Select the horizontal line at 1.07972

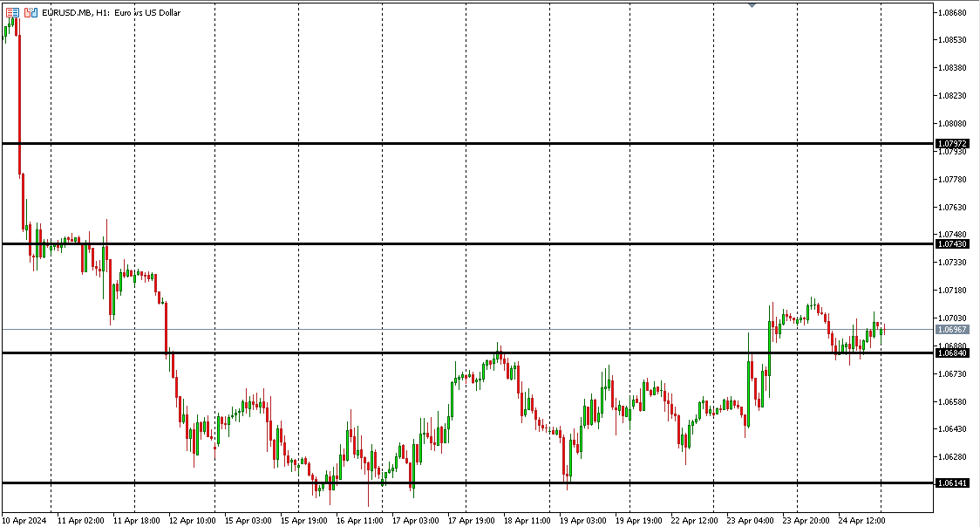(x=467, y=144)
